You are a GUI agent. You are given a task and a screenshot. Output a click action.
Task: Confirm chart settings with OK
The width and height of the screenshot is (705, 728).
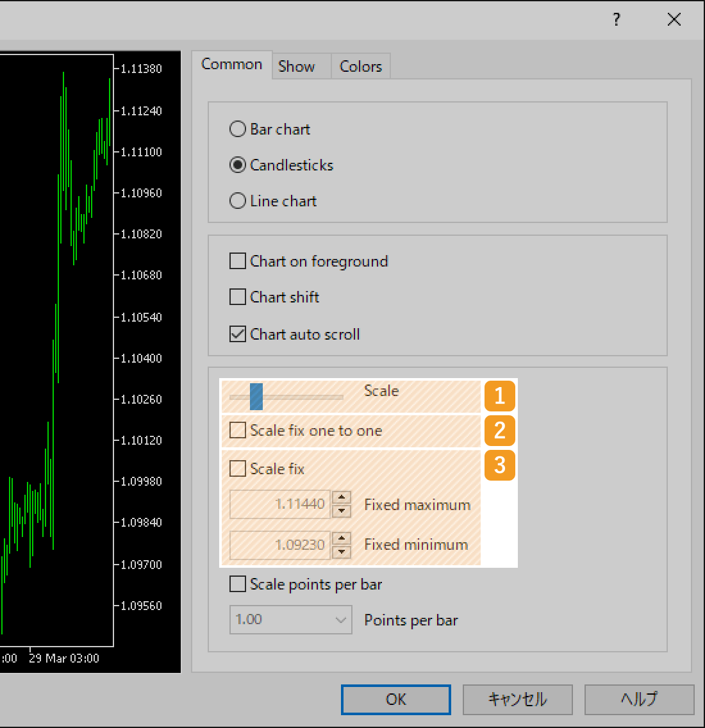tap(395, 699)
